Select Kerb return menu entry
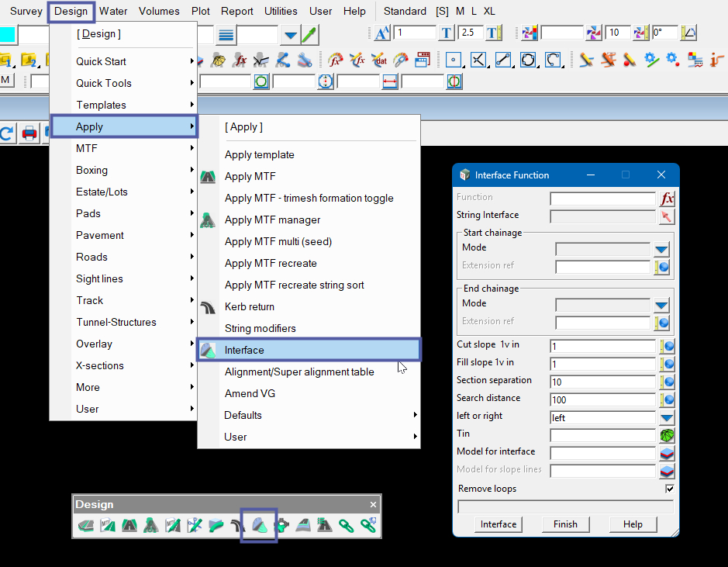This screenshot has height=567, width=728. click(250, 306)
